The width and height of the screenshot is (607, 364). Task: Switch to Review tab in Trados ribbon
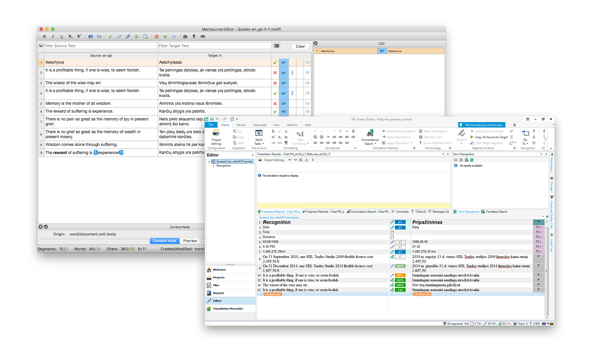tap(241, 125)
